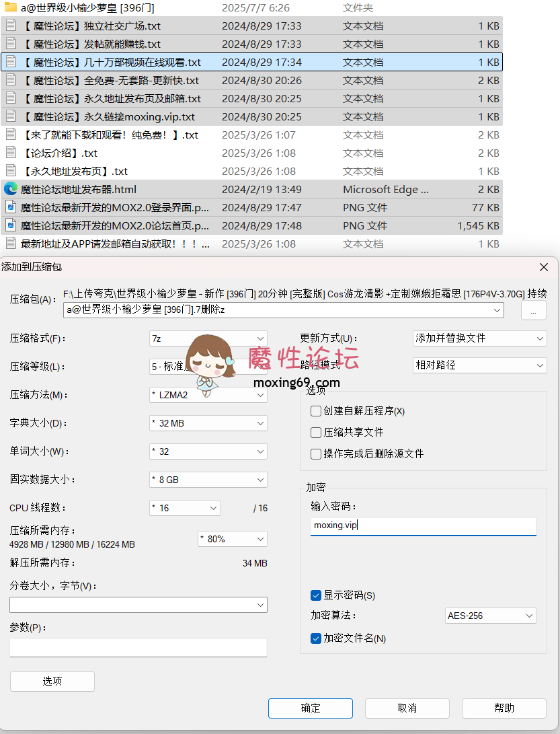This screenshot has height=734, width=560.
Task: Expand the 压缩等级 dropdown
Action: (208, 367)
